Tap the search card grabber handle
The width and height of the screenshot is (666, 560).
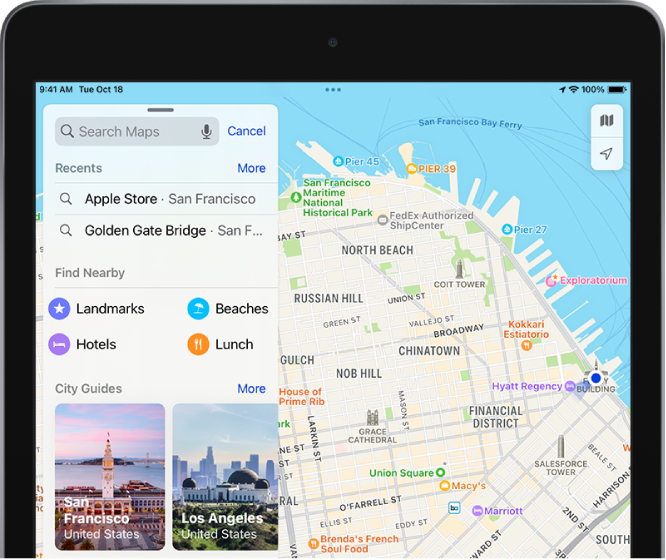(x=161, y=110)
